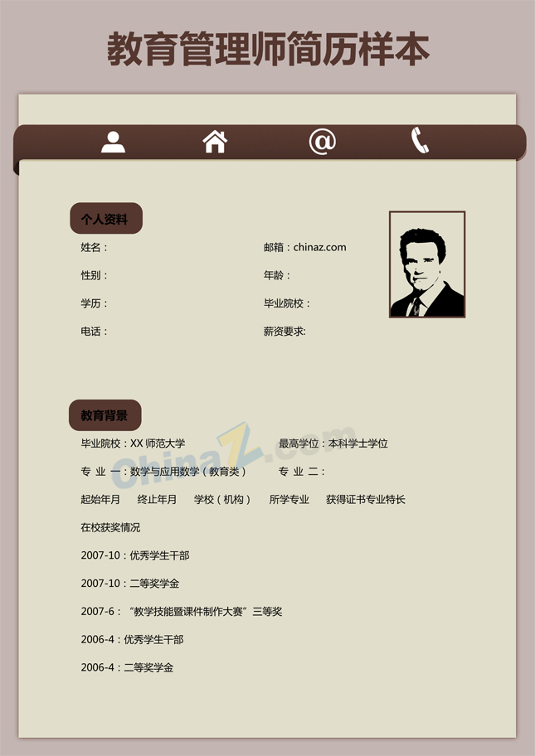
Task: Click the 所学专业 column heading
Action: tap(289, 500)
